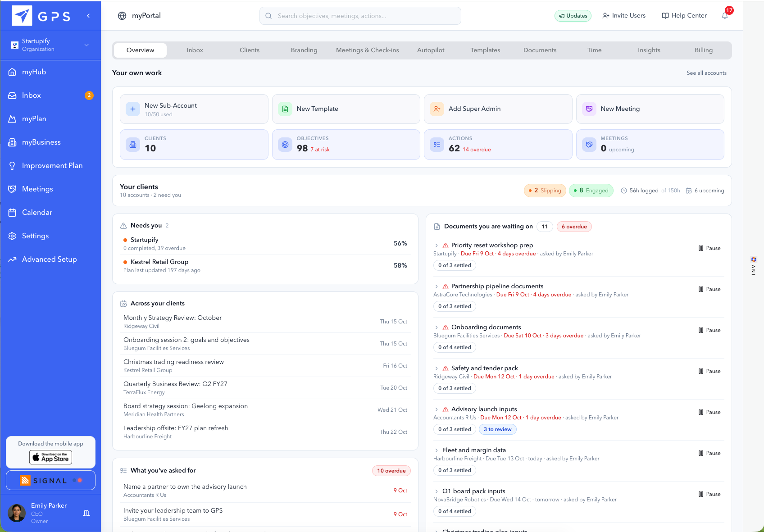Screen dimensions: 764x532
Task: Click the Add Super Admin person icon
Action: click(437, 109)
